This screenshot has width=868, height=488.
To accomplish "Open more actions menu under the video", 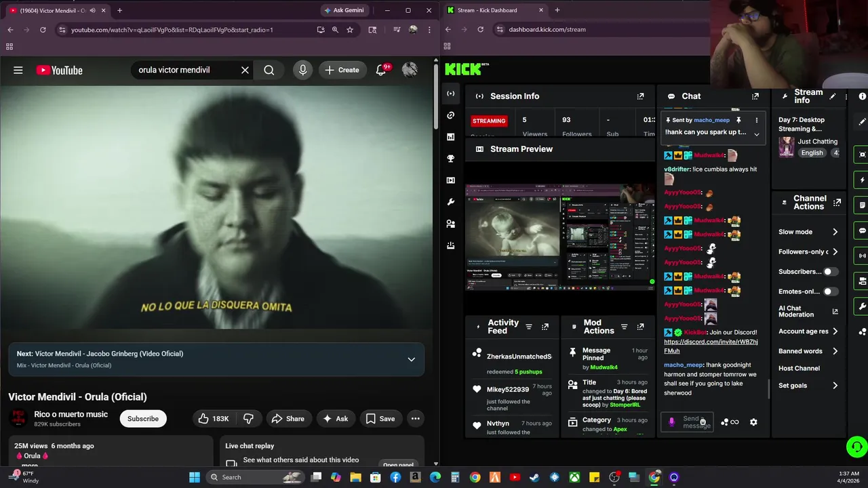I will [415, 419].
